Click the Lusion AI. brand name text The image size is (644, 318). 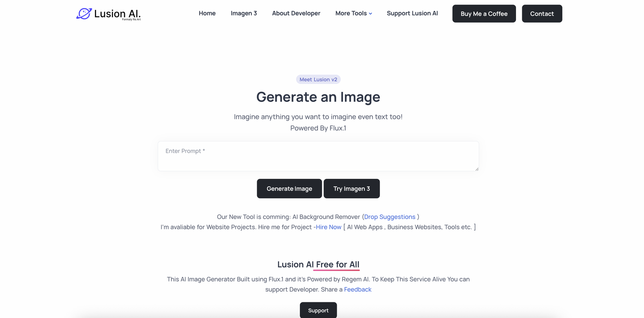118,14
